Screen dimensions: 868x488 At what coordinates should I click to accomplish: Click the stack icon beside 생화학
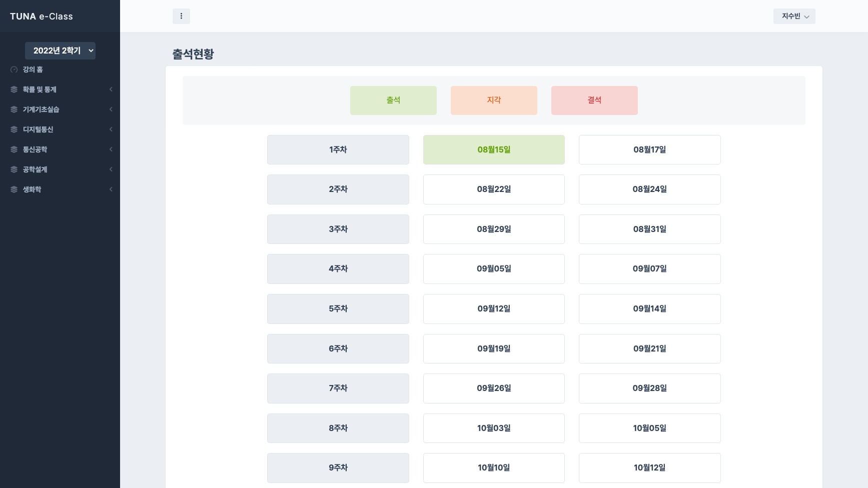[14, 189]
